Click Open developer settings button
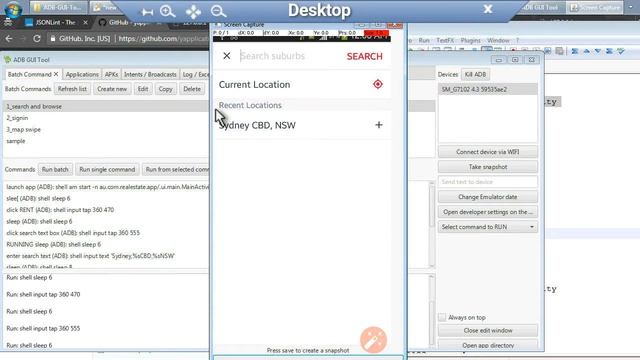The image size is (640, 360). pyautogui.click(x=488, y=212)
